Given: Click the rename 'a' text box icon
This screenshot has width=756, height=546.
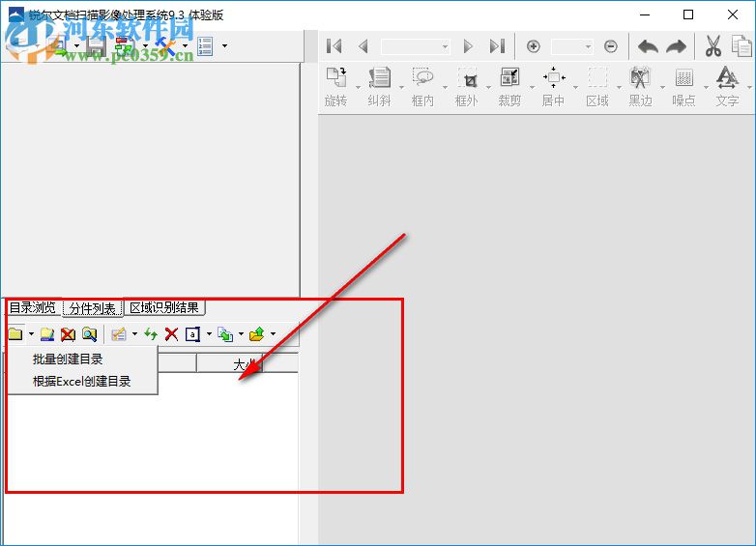Looking at the screenshot, I should tap(192, 334).
